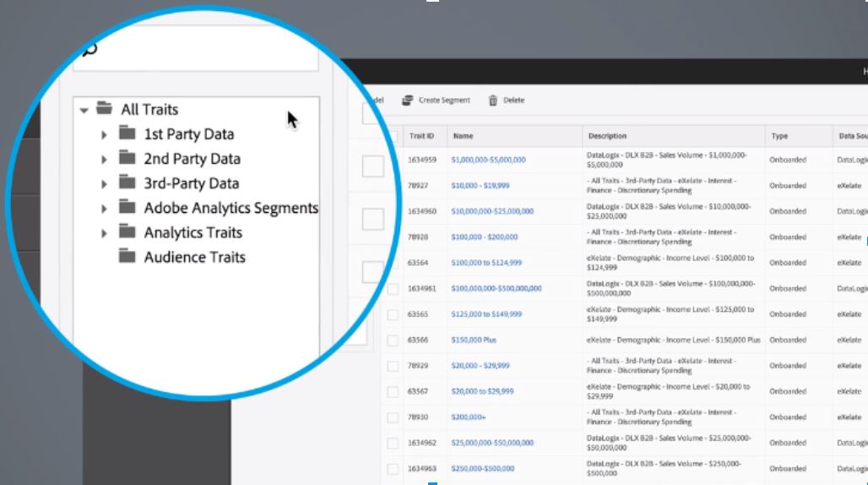Open the $1,000,000-$5,000,000 trait link
Viewport: 868px width, 485px height.
pyautogui.click(x=488, y=160)
